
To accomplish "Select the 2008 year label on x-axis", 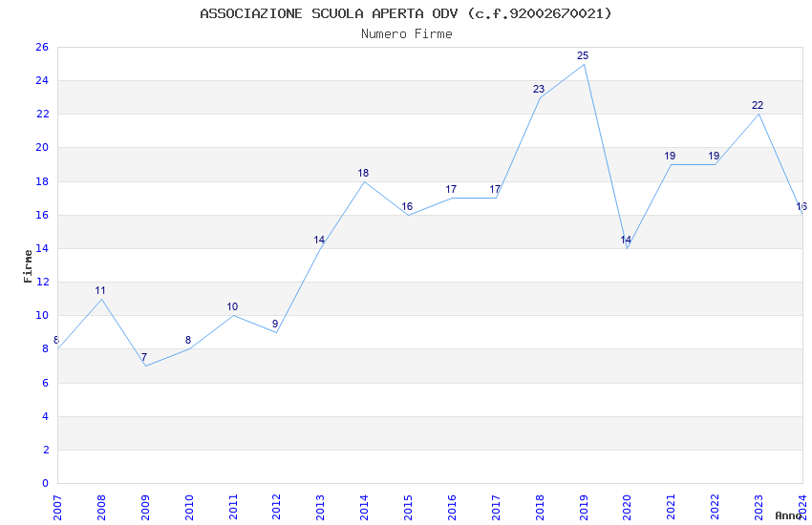I will [x=101, y=508].
